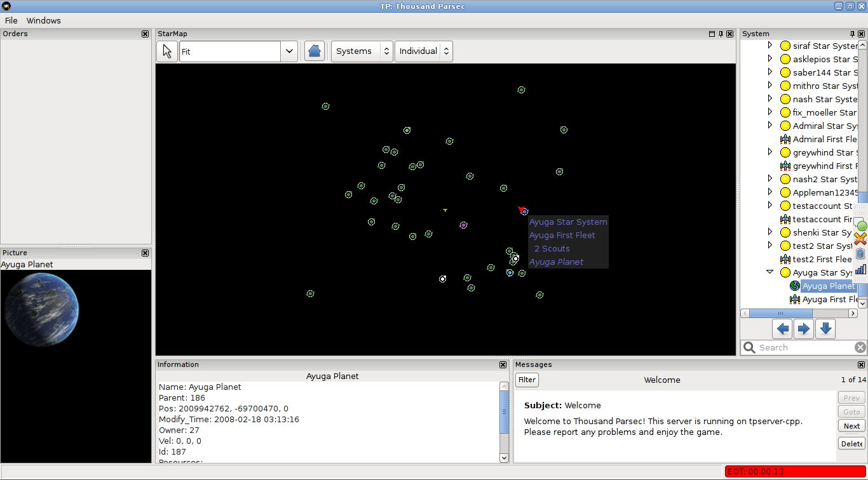868x480 pixels.
Task: Collapse the Ayuga Star System node
Action: coord(770,272)
